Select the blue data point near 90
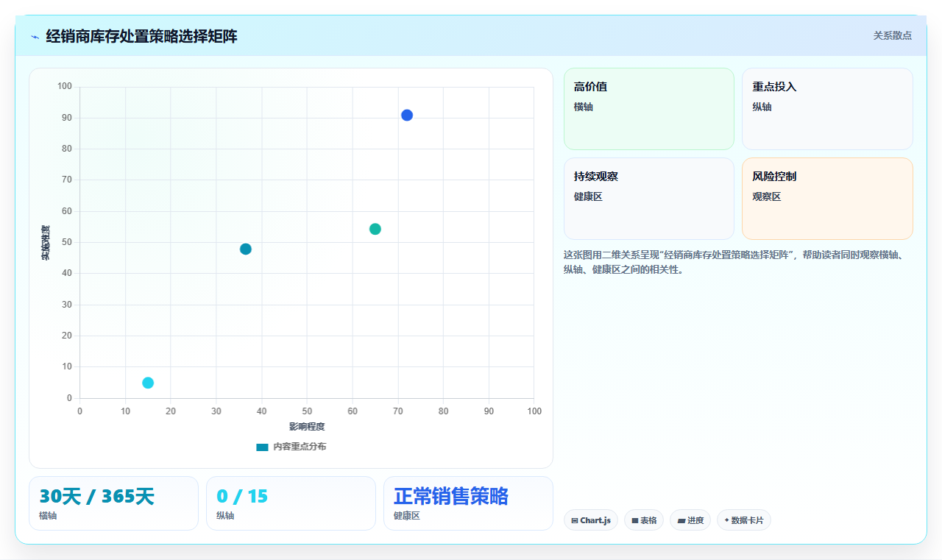The width and height of the screenshot is (942, 560). (407, 115)
